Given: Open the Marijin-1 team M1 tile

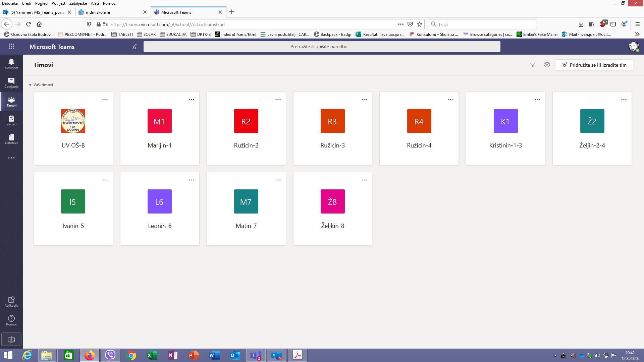Looking at the screenshot, I should point(160,121).
